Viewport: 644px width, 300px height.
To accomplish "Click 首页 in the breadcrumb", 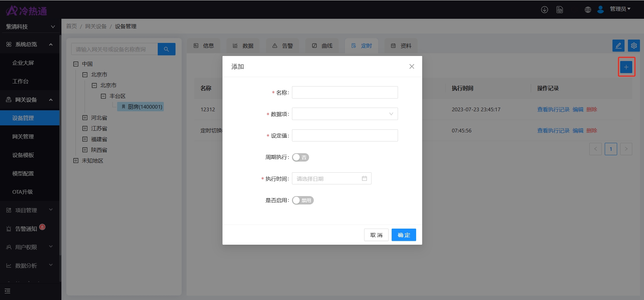I will [x=71, y=26].
